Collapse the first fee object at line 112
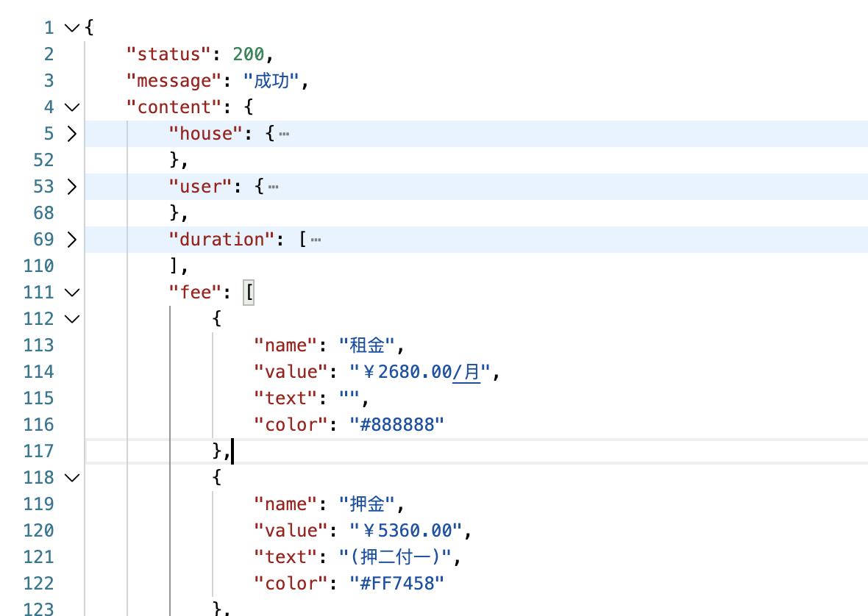 pos(71,318)
